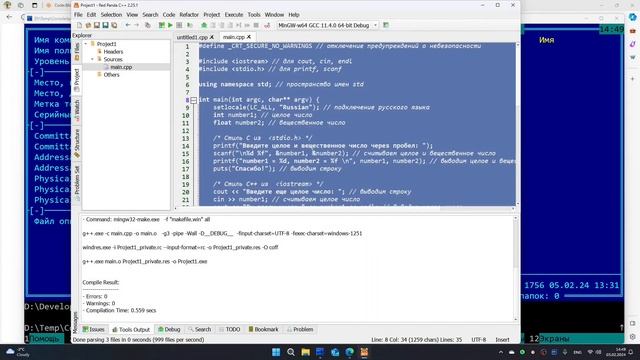Open the Project side panel tab
The width and height of the screenshot is (640, 360).
(x=77, y=80)
